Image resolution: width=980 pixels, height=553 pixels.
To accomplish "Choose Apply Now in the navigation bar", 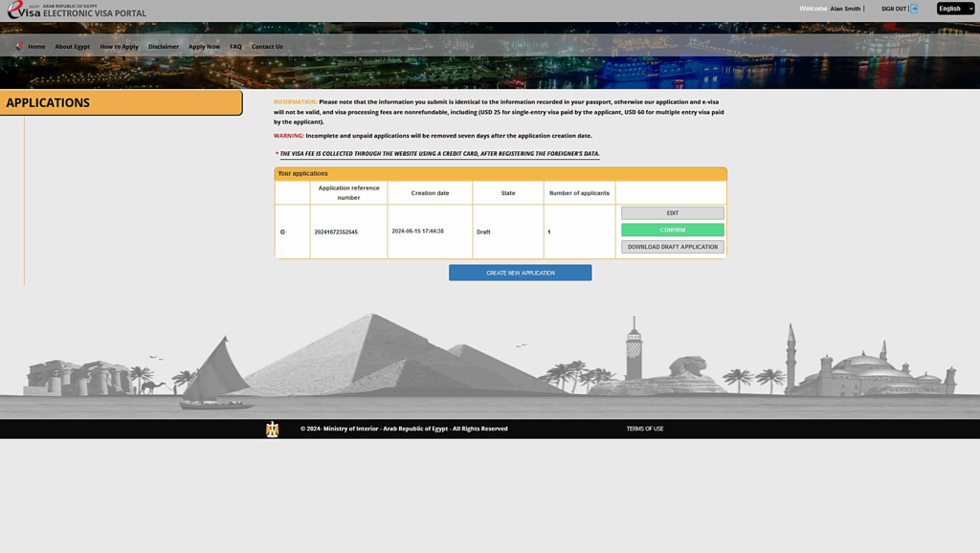I will pyautogui.click(x=204, y=47).
